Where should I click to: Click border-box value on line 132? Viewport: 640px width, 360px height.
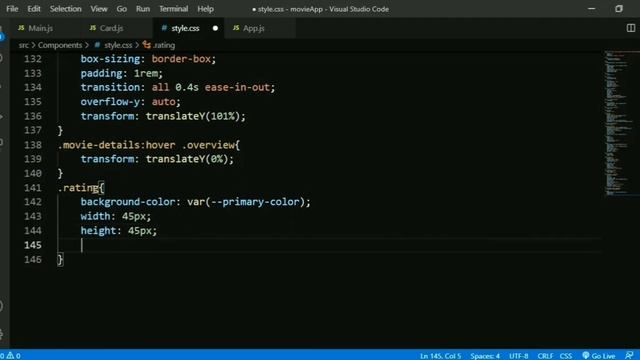click(181, 59)
